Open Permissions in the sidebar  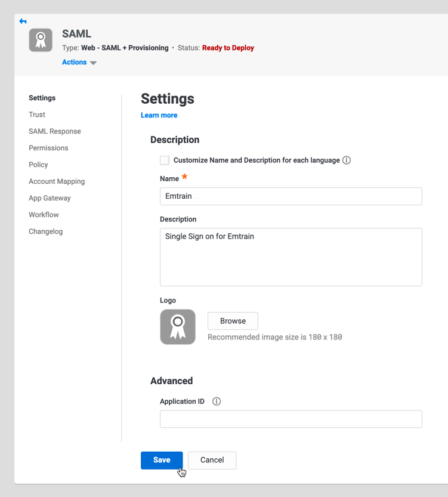point(48,148)
